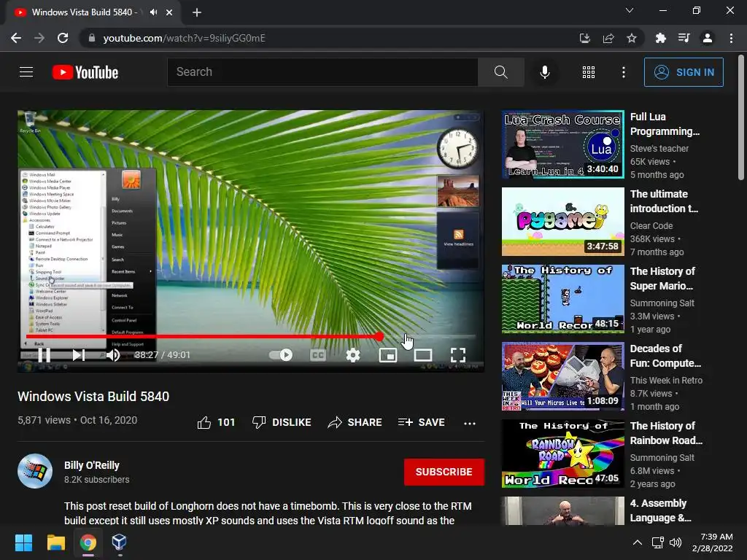Pause the video
This screenshot has width=747, height=560.
coord(44,355)
